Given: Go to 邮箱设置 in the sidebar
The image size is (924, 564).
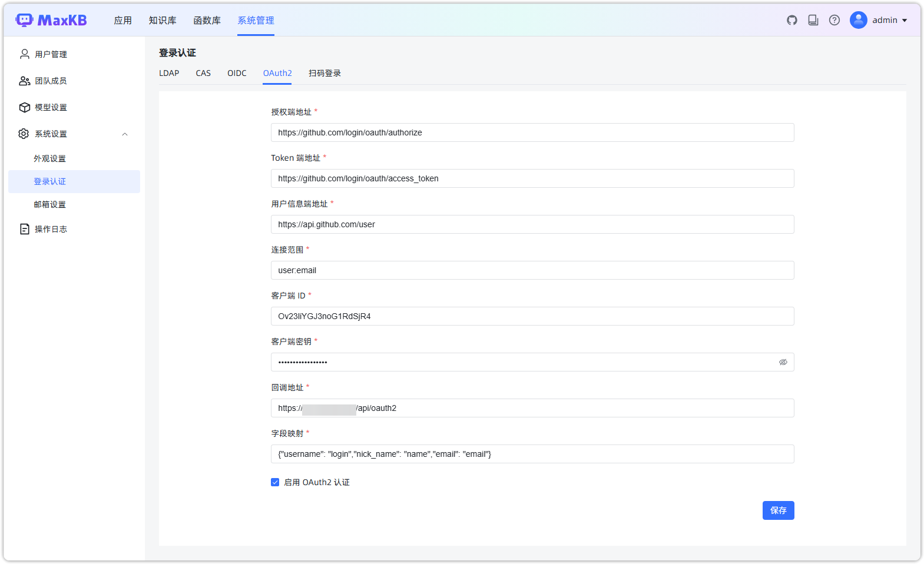Looking at the screenshot, I should (50, 204).
